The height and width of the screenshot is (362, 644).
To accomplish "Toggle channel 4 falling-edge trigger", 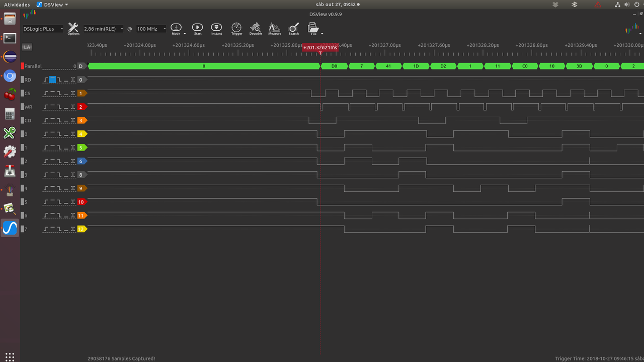I will click(x=60, y=188).
